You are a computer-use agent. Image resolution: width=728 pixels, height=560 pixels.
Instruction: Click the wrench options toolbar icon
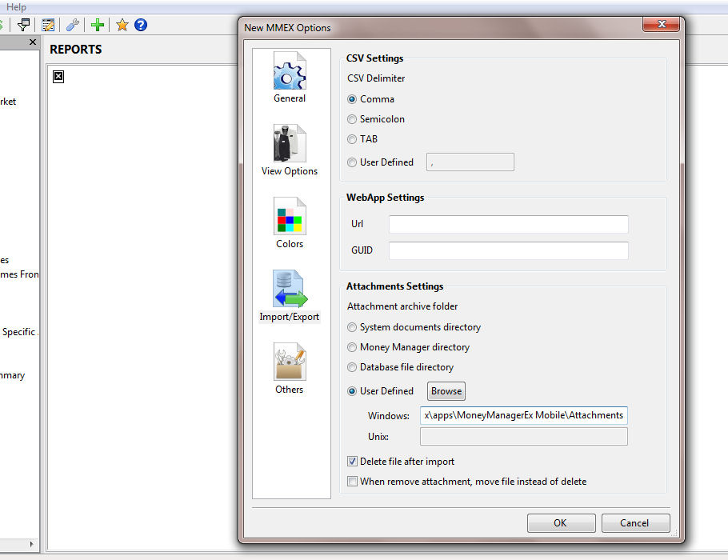(73, 25)
